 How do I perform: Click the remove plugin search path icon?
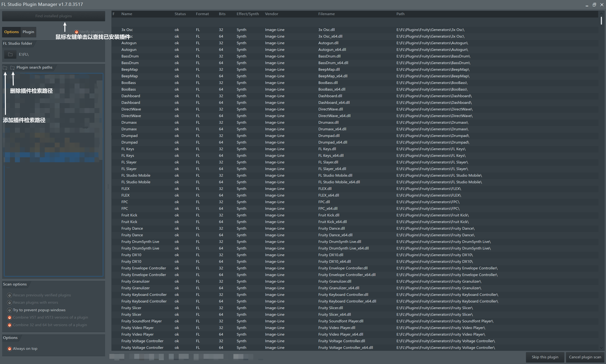pos(13,67)
